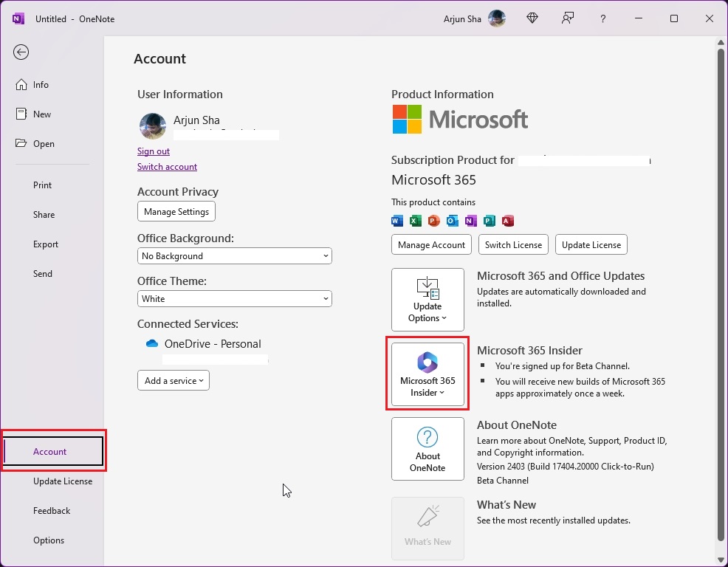Click the PowerPoint app icon

[x=433, y=221]
